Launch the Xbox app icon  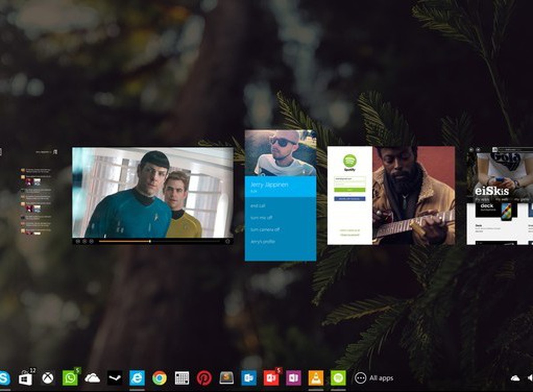(x=48, y=378)
